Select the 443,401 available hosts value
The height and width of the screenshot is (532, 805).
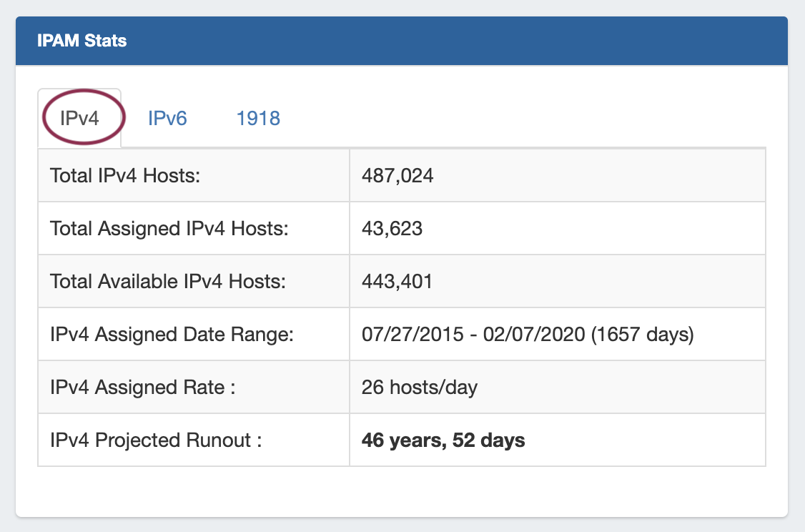[397, 281]
